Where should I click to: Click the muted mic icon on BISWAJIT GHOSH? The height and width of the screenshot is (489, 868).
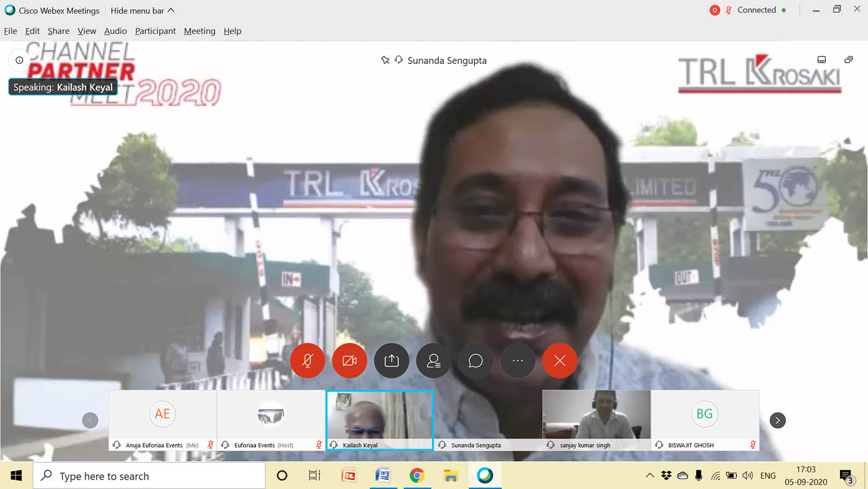753,445
